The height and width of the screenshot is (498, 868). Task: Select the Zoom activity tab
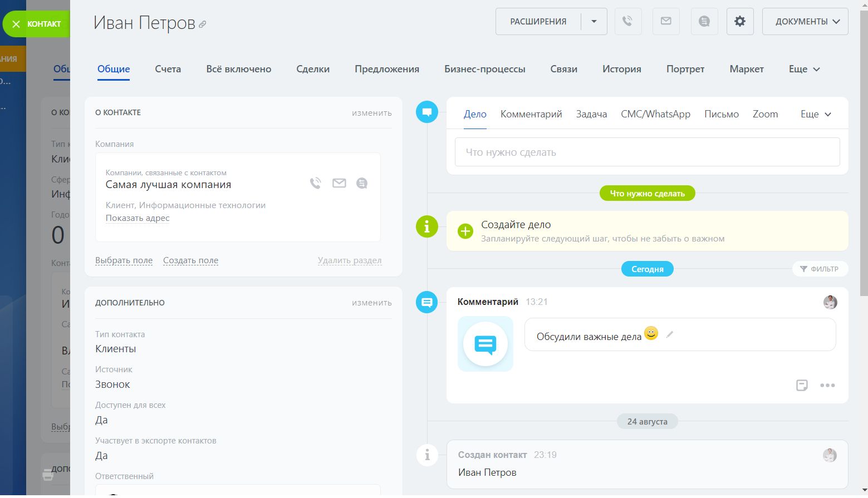pos(766,114)
